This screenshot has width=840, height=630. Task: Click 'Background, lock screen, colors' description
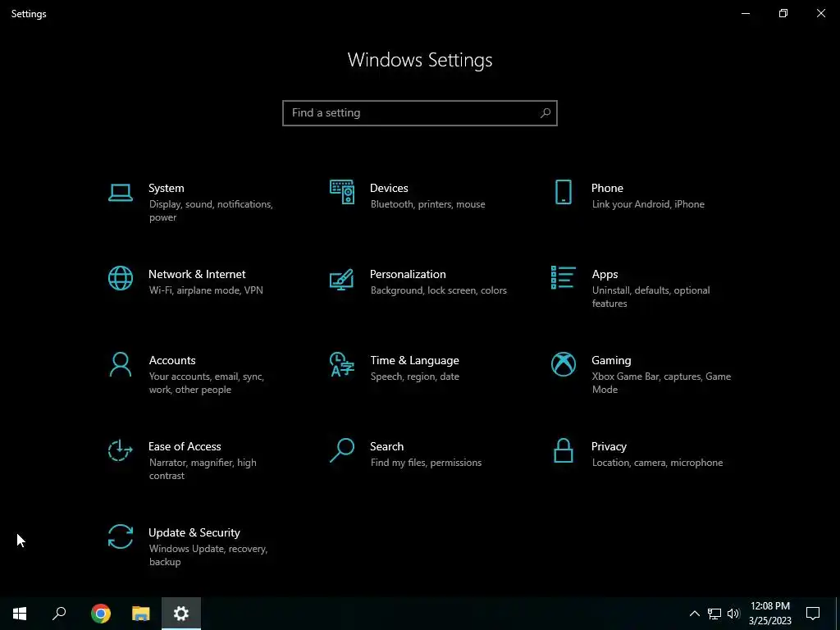tap(438, 290)
